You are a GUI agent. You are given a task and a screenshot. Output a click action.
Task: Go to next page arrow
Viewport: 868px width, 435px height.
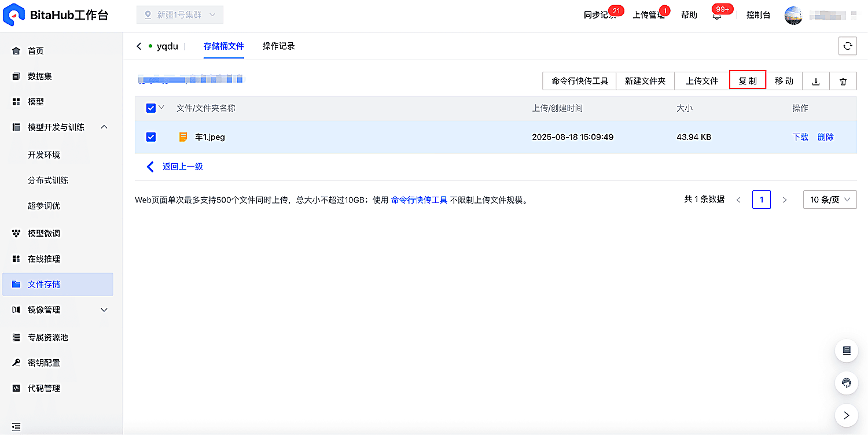click(x=785, y=200)
